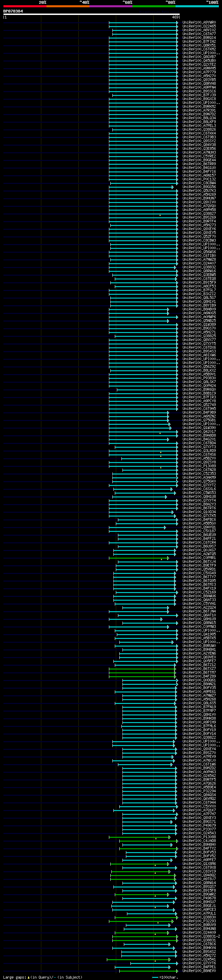Open hit UniRef100_O22465
Screen dimensions: 222x980
tap(199, 26)
